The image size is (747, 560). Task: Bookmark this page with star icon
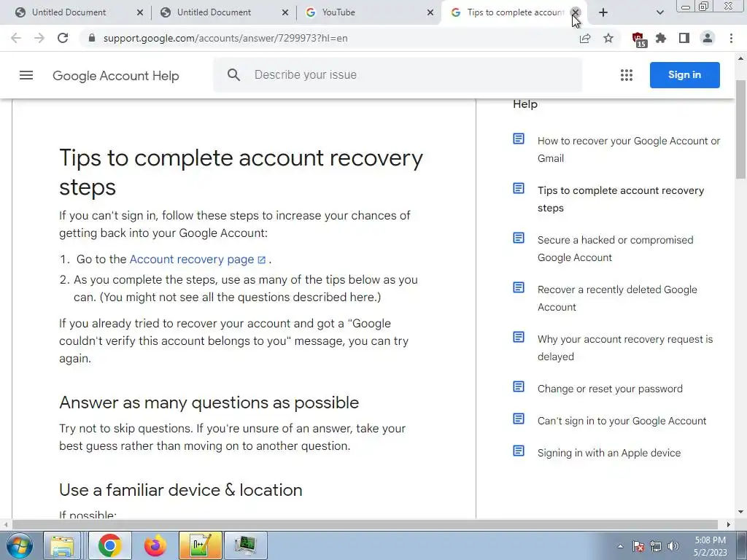pyautogui.click(x=608, y=38)
